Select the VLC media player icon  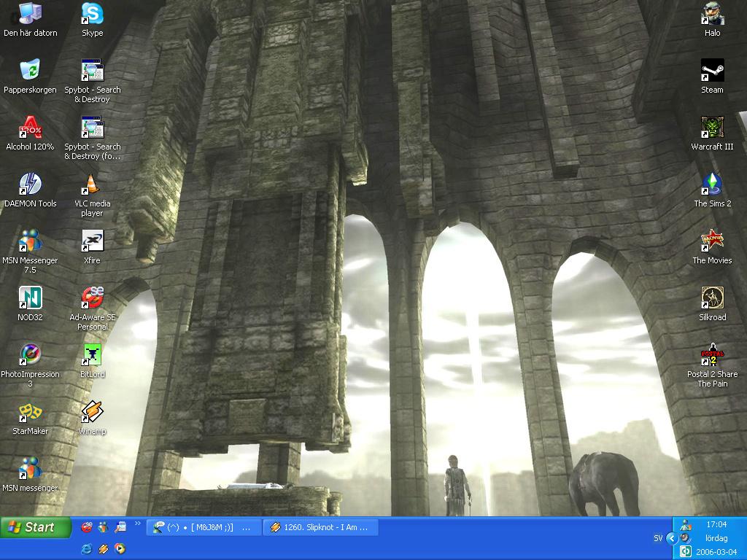coord(92,195)
